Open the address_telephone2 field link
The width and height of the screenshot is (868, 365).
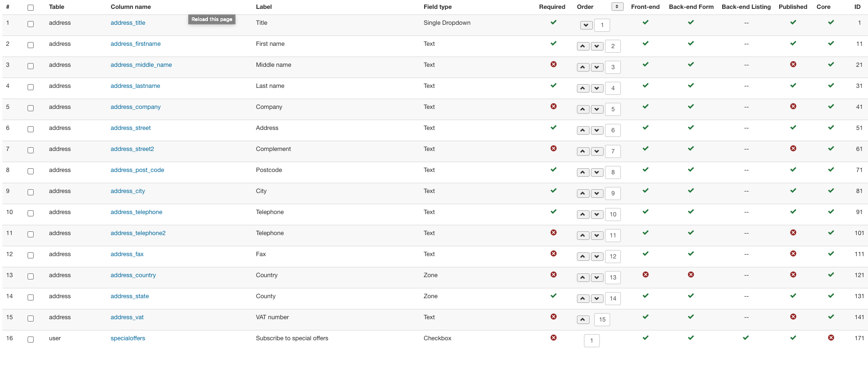(x=138, y=233)
